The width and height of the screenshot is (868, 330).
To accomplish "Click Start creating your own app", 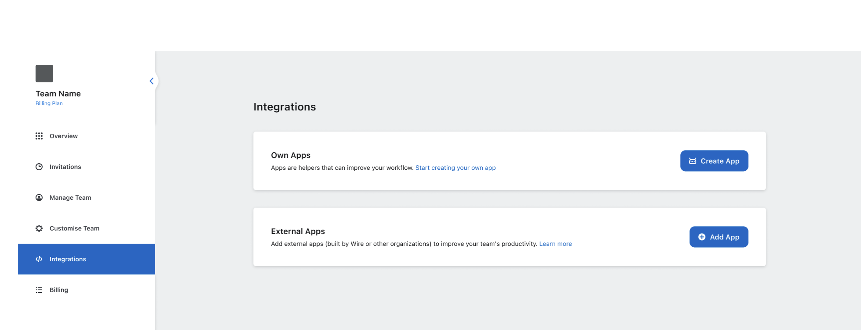I will tap(456, 168).
